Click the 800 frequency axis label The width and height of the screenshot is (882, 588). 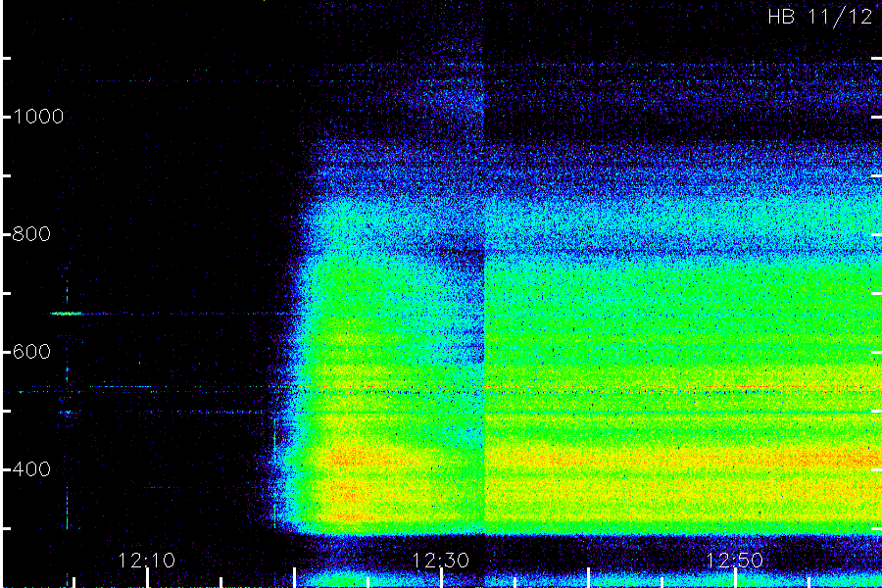(31, 234)
